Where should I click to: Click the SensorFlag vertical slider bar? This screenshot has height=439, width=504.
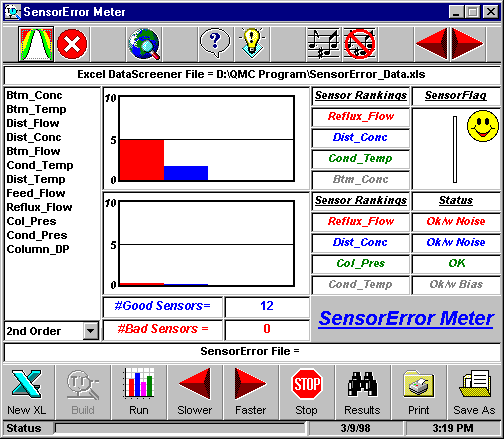(x=455, y=149)
